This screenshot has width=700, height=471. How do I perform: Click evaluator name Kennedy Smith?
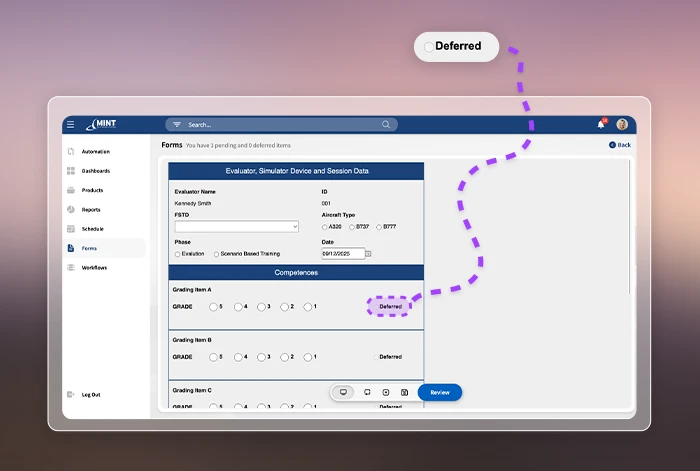click(x=193, y=204)
